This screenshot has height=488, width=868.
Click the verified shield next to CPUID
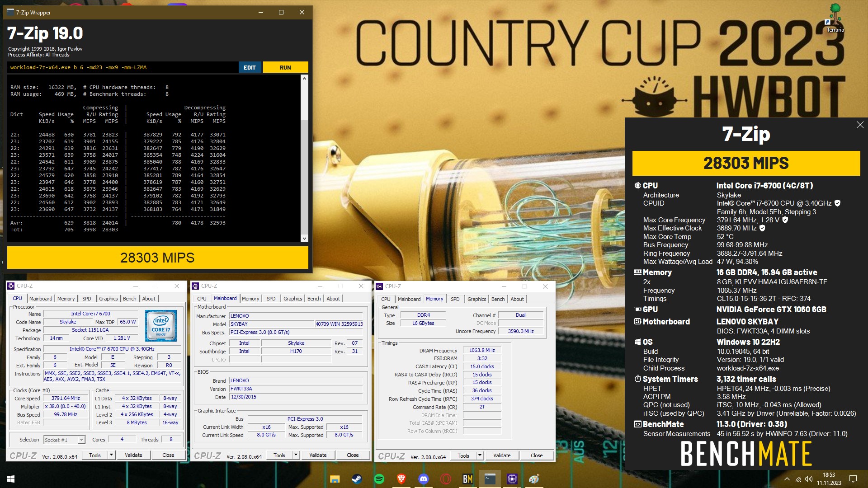tap(837, 203)
